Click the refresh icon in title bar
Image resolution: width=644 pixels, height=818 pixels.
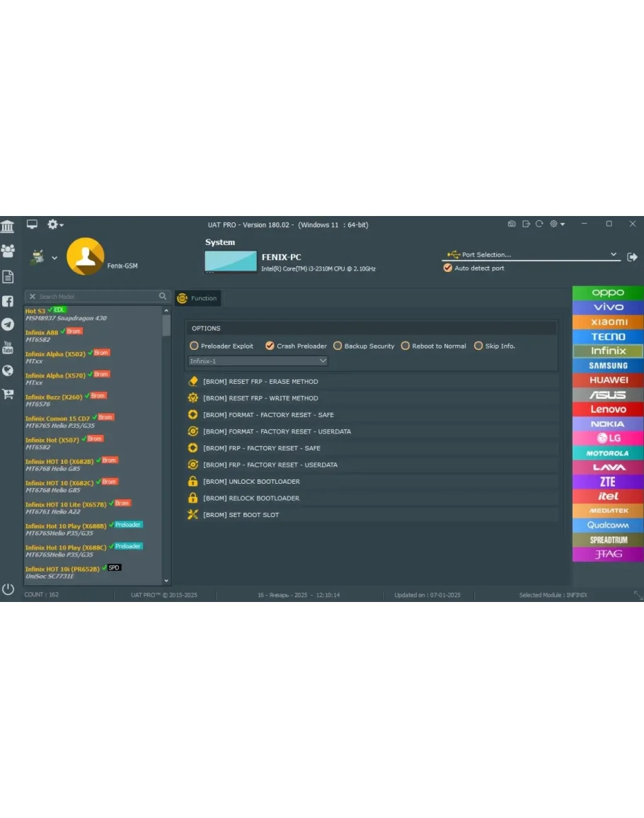539,225
